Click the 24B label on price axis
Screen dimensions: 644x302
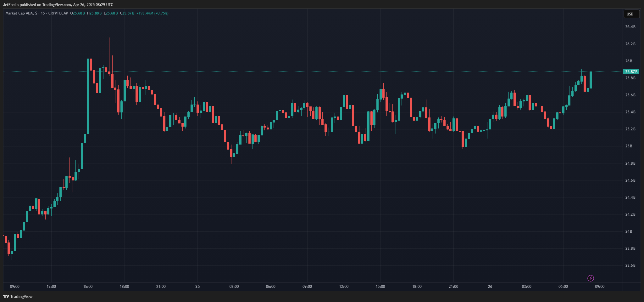pos(629,231)
